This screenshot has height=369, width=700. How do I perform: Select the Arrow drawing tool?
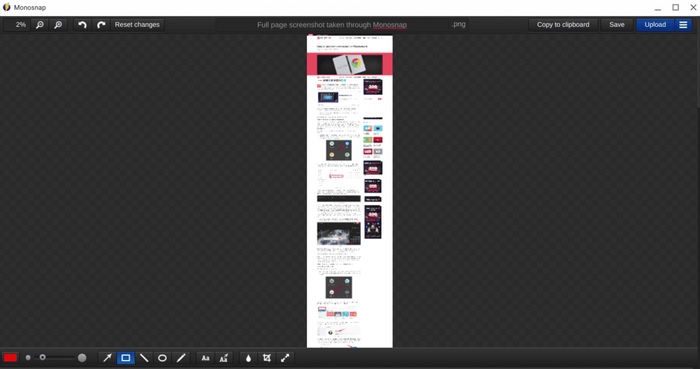point(108,358)
